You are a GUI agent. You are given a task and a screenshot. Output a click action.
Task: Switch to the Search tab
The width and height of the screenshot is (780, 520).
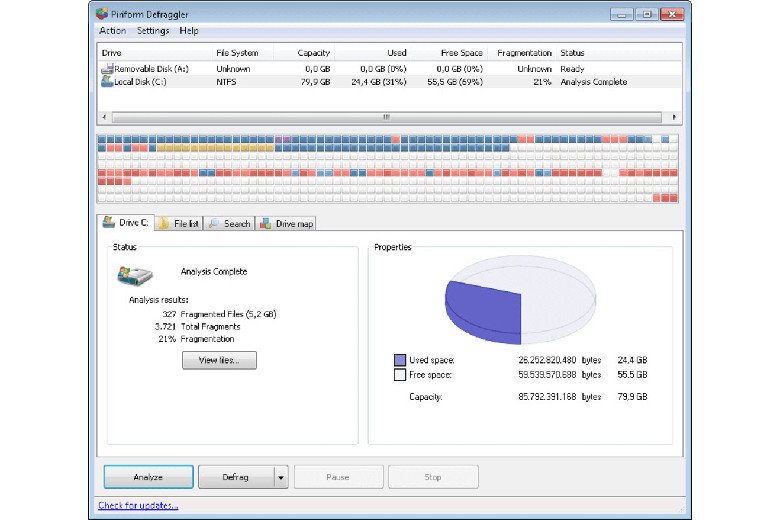[x=229, y=224]
